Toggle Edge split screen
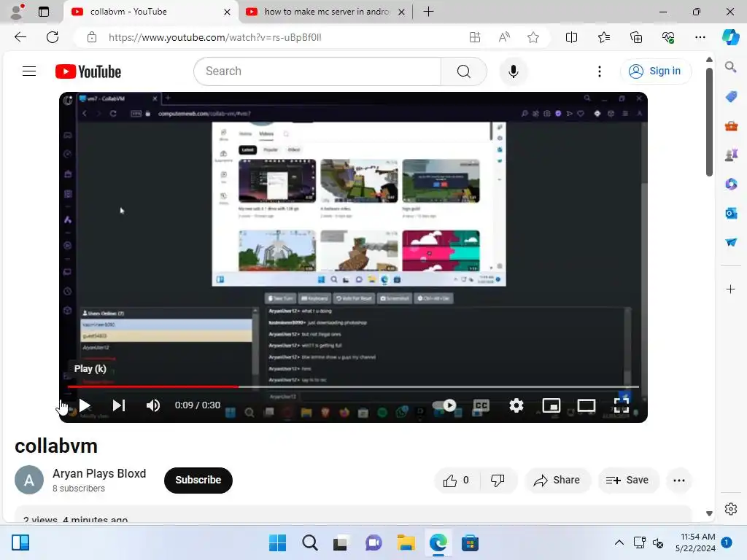 pyautogui.click(x=571, y=37)
